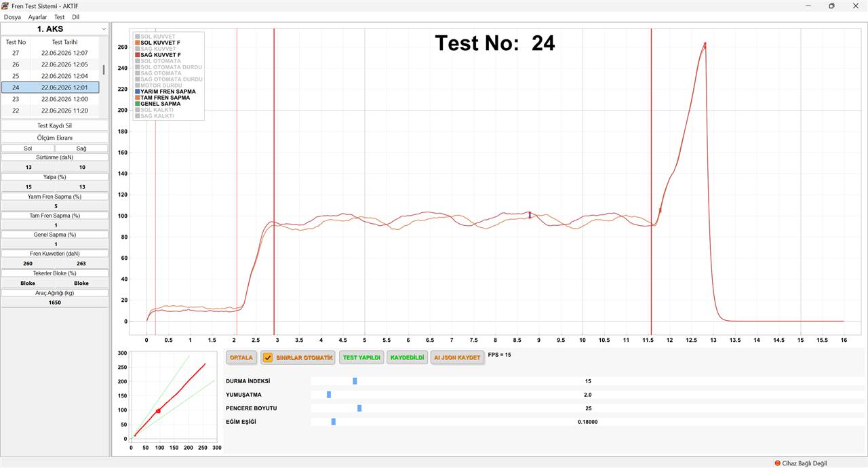This screenshot has width=868, height=468.
Task: Click the Tam Fren Sapma (%) label
Action: [54, 215]
